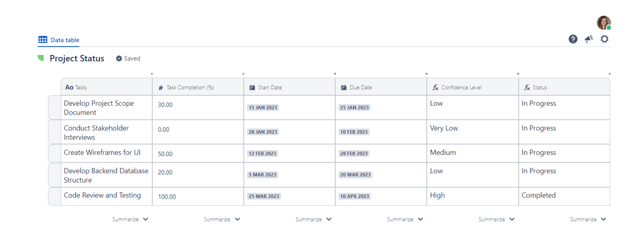Click the Due Date calendar icon
Viewport: 644px width, 247px height.
click(x=344, y=88)
